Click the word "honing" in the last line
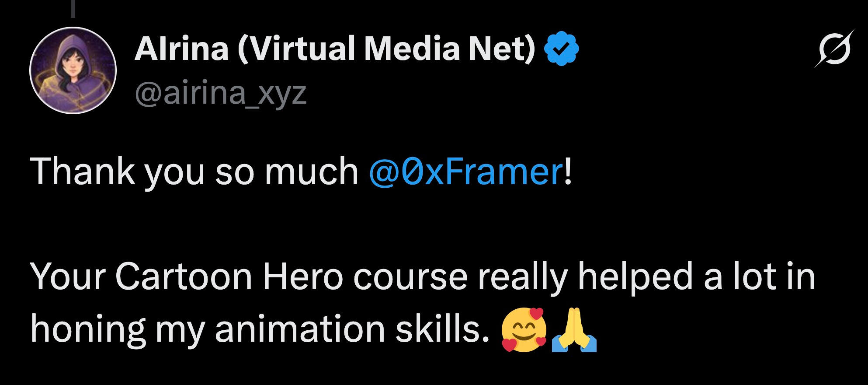This screenshot has height=385, width=868. click(87, 329)
